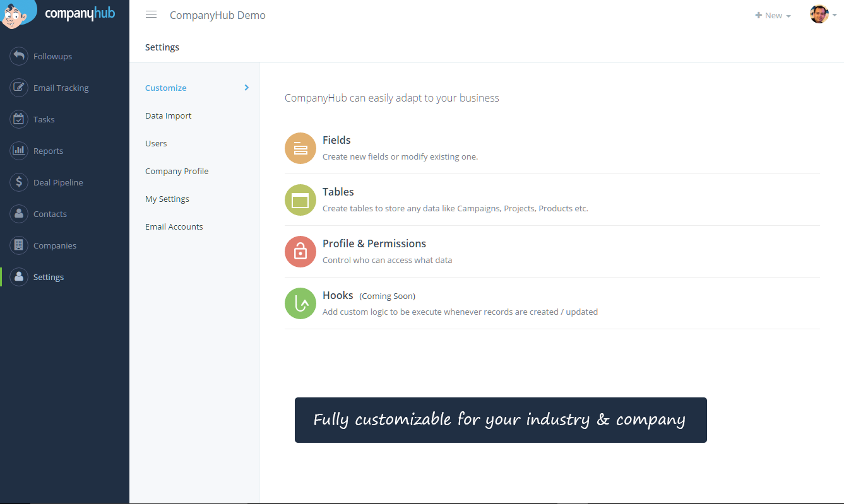
Task: Open the Fields customization heading
Action: pyautogui.click(x=336, y=140)
